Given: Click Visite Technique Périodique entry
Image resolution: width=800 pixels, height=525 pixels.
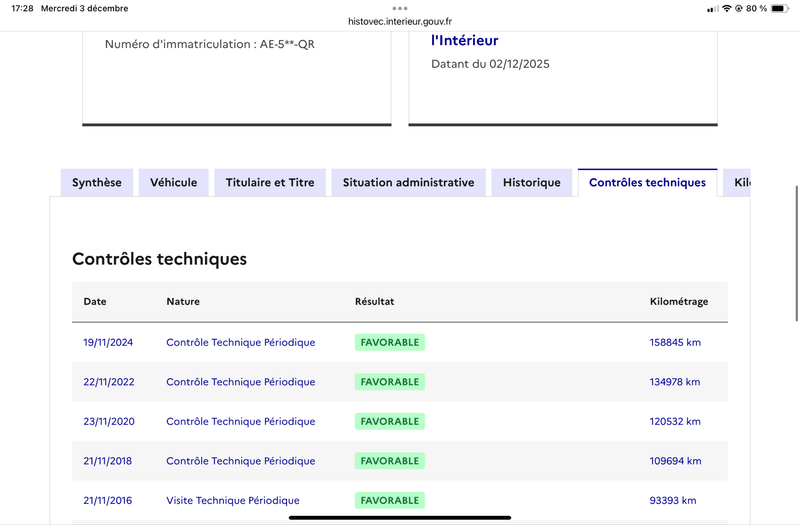Looking at the screenshot, I should 232,500.
